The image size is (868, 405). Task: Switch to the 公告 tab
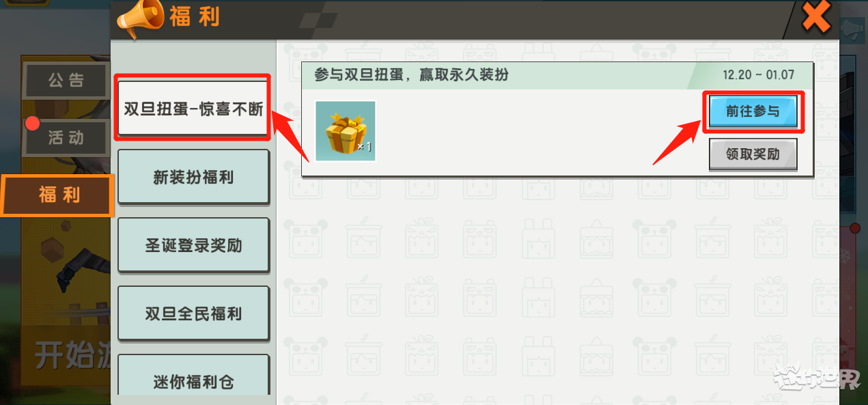point(66,81)
